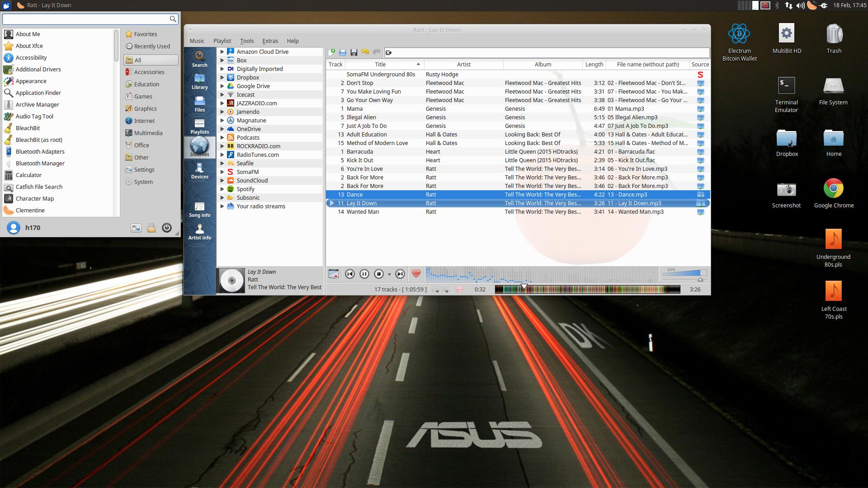Open the Library sidebar tab

[x=199, y=81]
